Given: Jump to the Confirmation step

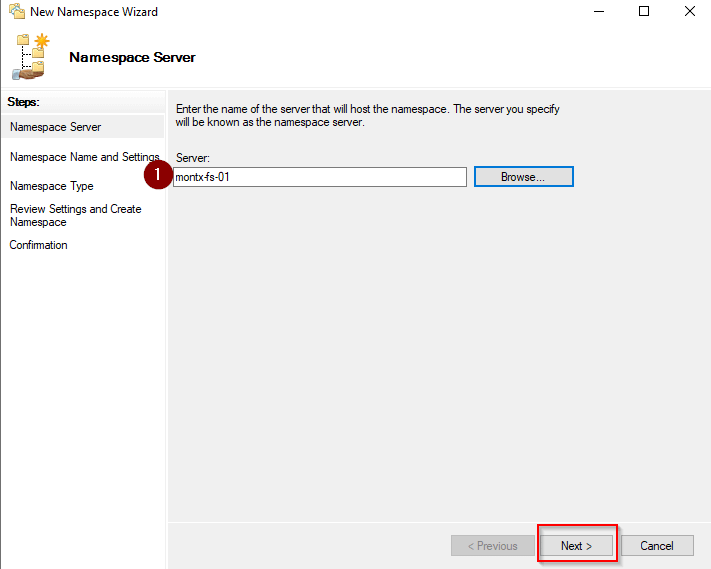Looking at the screenshot, I should click(39, 245).
